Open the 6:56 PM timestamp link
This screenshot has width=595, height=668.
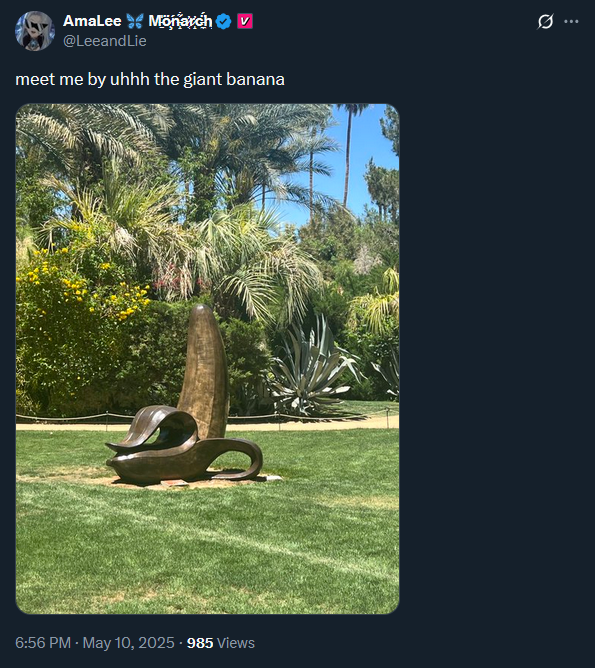click(x=43, y=642)
